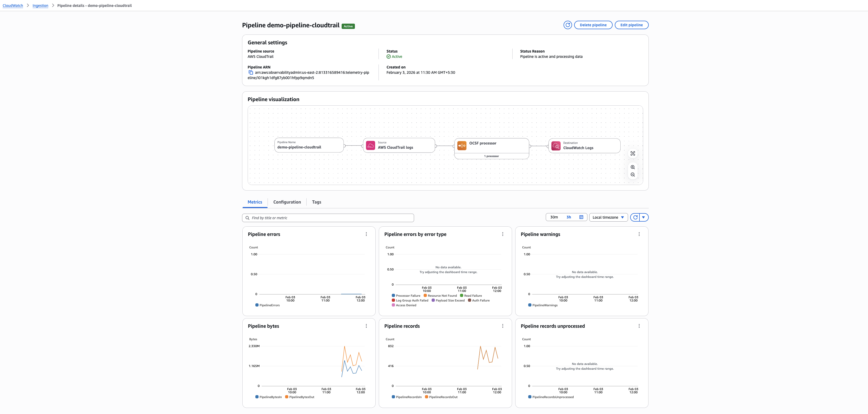868x414 pixels.
Task: Zoom in on pipeline visualization
Action: tap(633, 167)
